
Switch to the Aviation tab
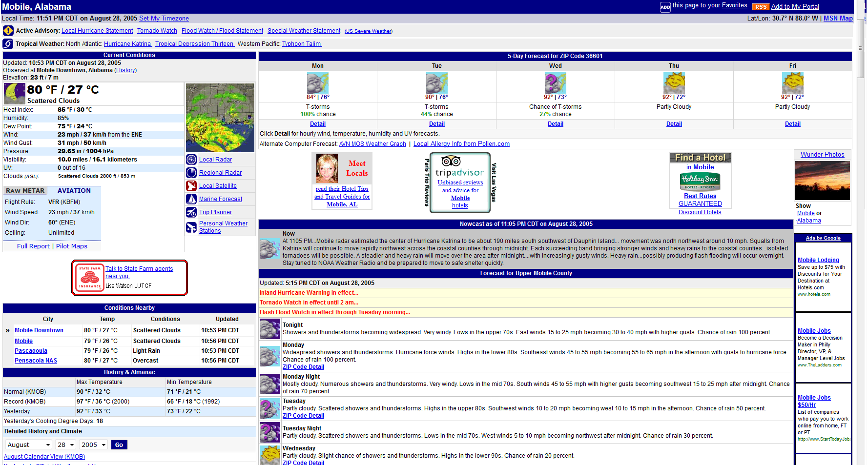pyautogui.click(x=74, y=191)
